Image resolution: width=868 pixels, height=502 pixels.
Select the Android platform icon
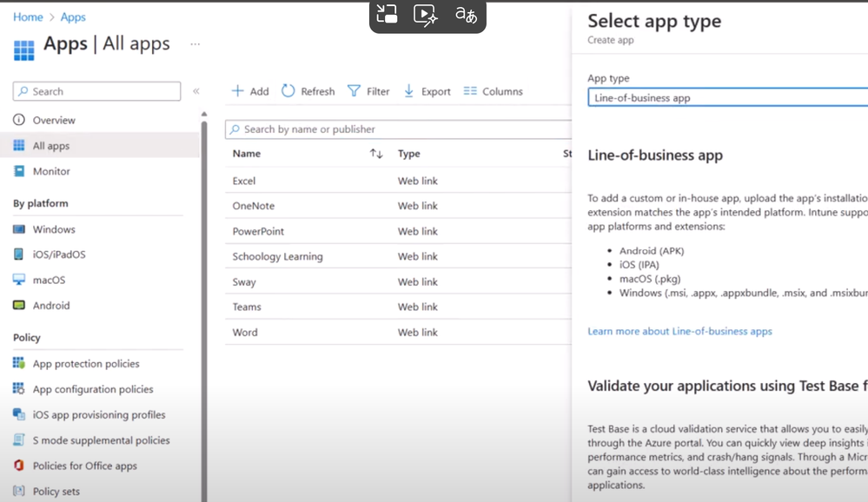pyautogui.click(x=19, y=306)
